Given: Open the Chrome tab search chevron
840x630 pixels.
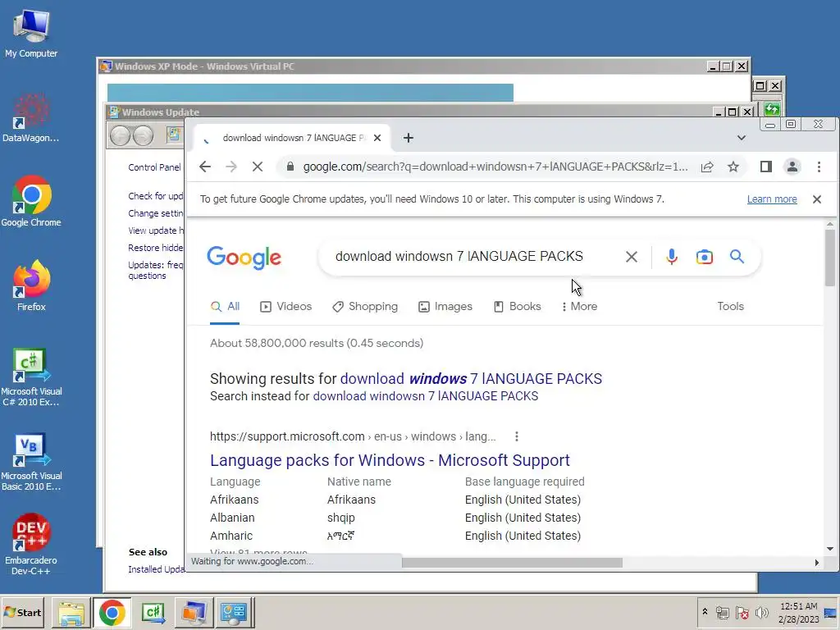Looking at the screenshot, I should [742, 138].
